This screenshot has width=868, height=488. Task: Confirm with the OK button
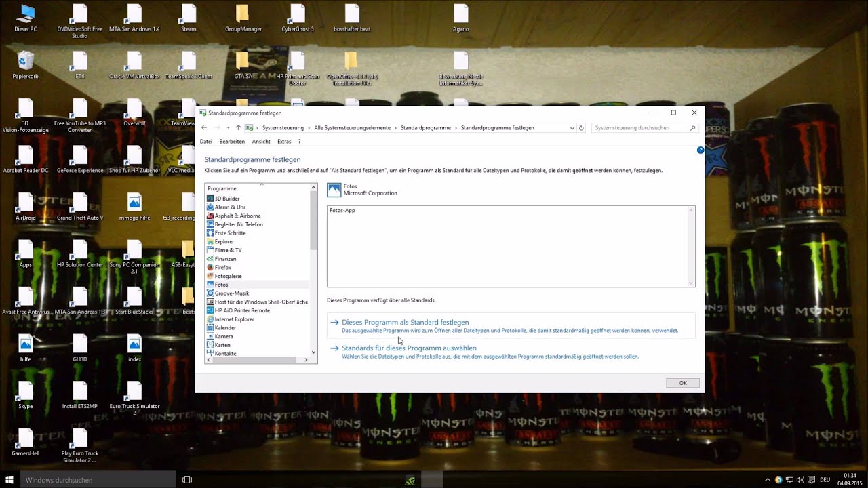point(683,383)
